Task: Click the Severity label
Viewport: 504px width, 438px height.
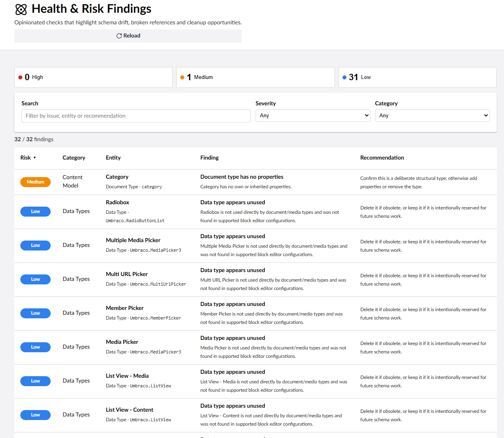Action: click(x=266, y=104)
